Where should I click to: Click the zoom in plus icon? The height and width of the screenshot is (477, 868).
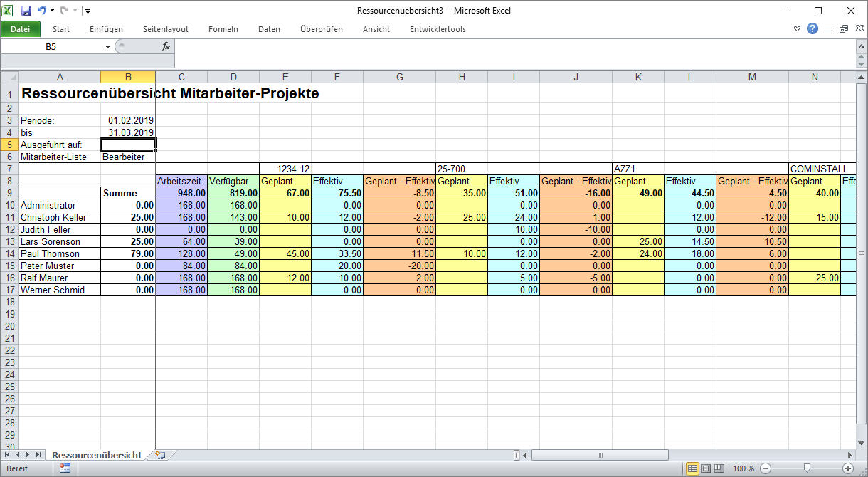click(848, 468)
